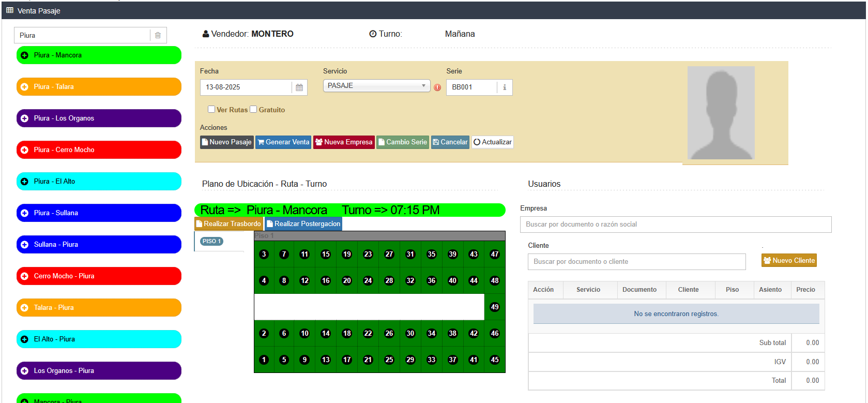Select seat 3 on the bus plan
Image resolution: width=868 pixels, height=403 pixels.
tap(264, 254)
